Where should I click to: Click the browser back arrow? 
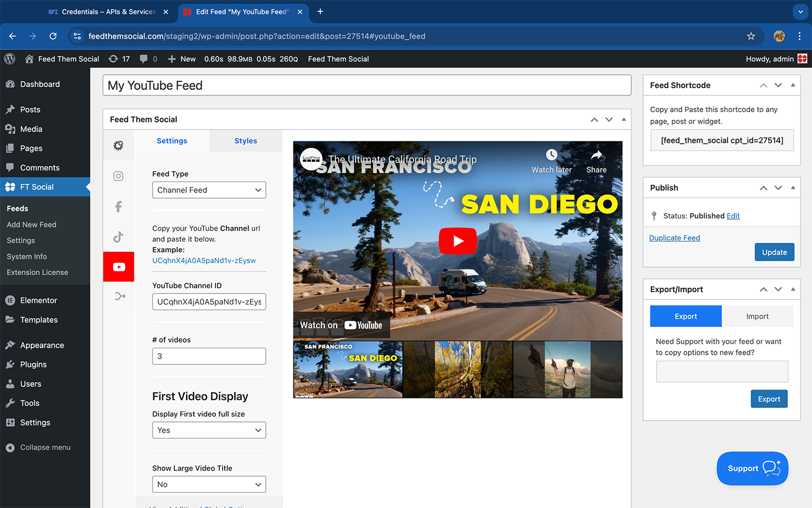[12, 36]
